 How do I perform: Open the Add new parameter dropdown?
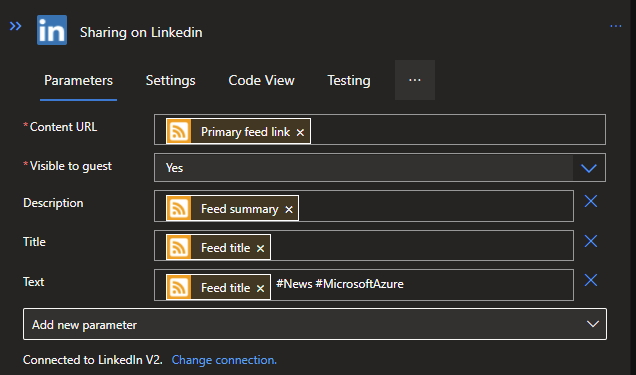click(x=315, y=324)
